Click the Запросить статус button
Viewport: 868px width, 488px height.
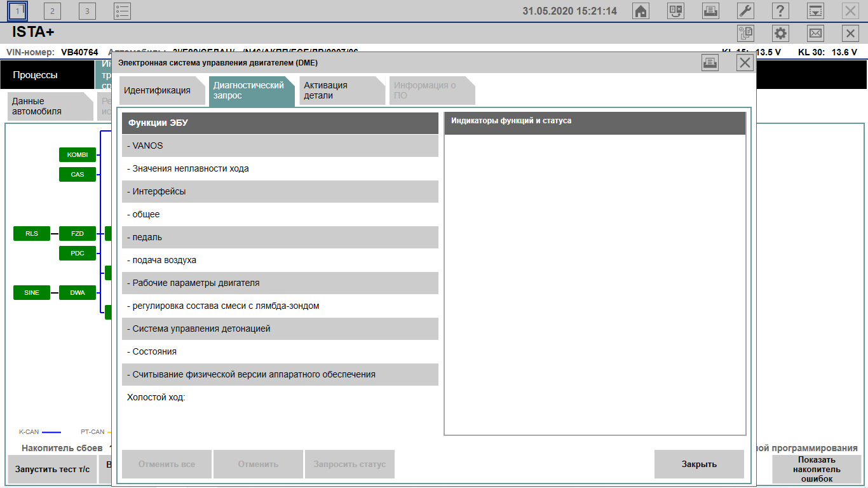pyautogui.click(x=349, y=464)
